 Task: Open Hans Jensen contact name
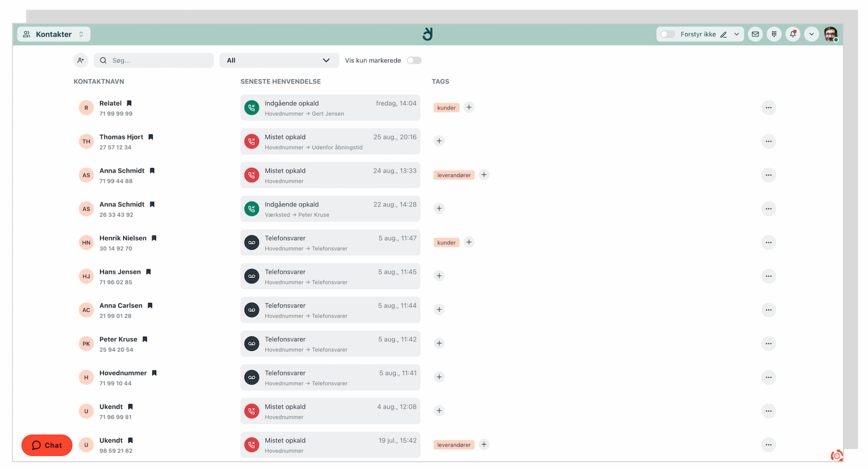click(x=120, y=272)
